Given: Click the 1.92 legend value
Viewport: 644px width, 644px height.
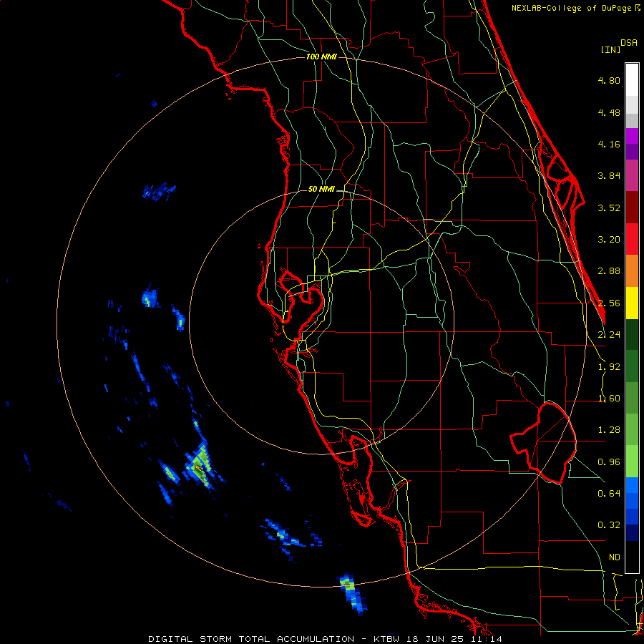Looking at the screenshot, I should [x=609, y=367].
